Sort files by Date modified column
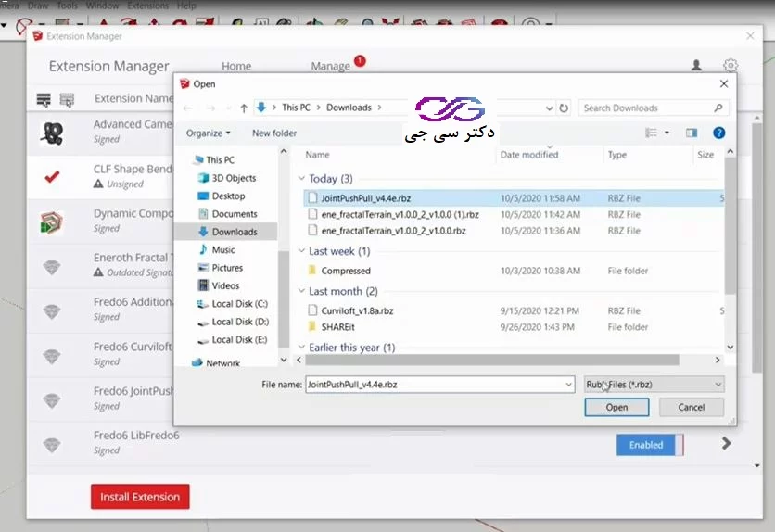This screenshot has width=775, height=532. (528, 155)
